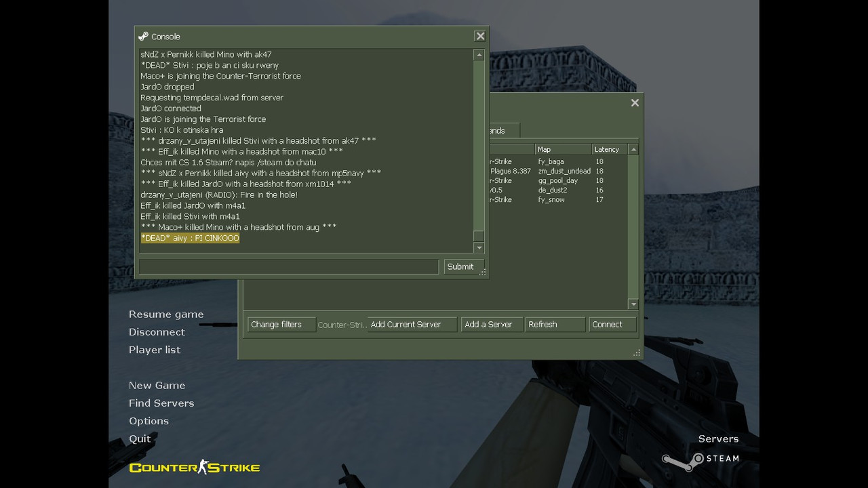Screen dimensions: 868x488
Task: Click the console scrollbar down arrow
Action: 479,247
